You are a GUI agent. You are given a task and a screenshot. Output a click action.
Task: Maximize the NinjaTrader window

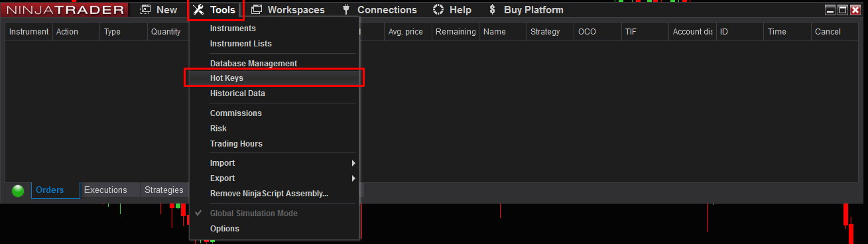click(x=843, y=10)
